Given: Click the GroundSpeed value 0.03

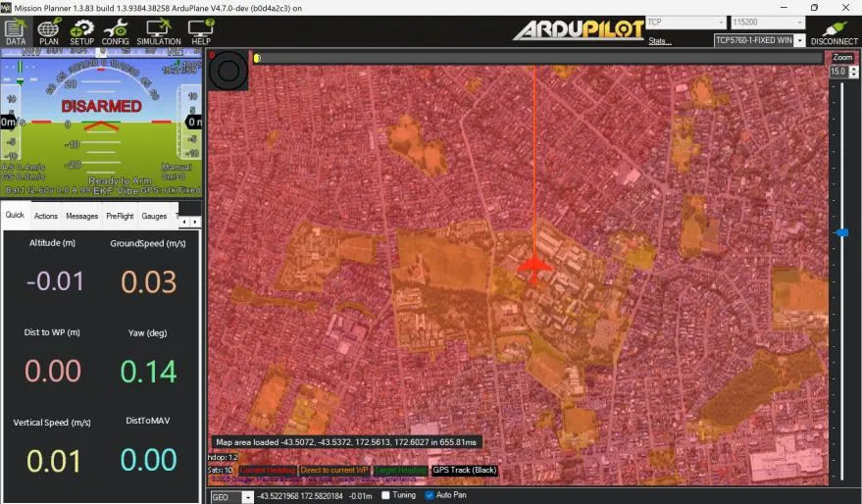Looking at the screenshot, I should (x=148, y=281).
